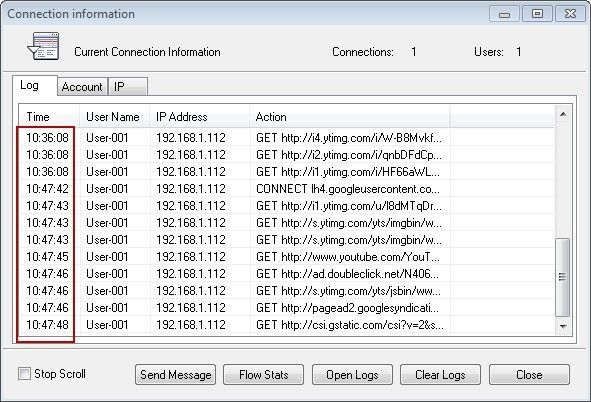This screenshot has height=402, width=591.
Task: Maximize the Connection information window
Action: click(x=537, y=14)
